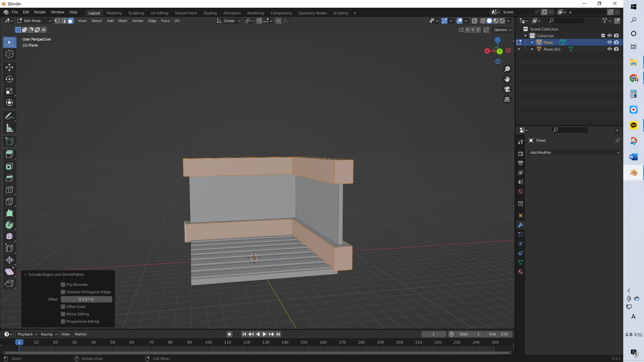Switch to the Shading workspace tab
The width and height of the screenshot is (644, 362).
click(210, 13)
